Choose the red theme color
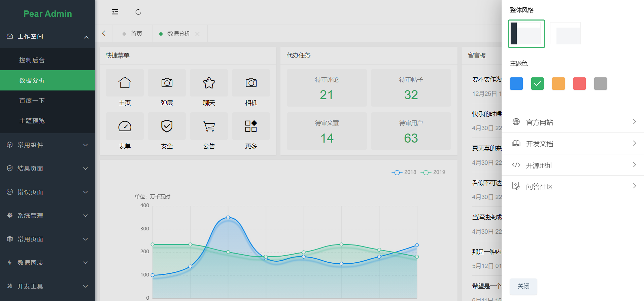Image resolution: width=644 pixels, height=301 pixels. coord(579,83)
